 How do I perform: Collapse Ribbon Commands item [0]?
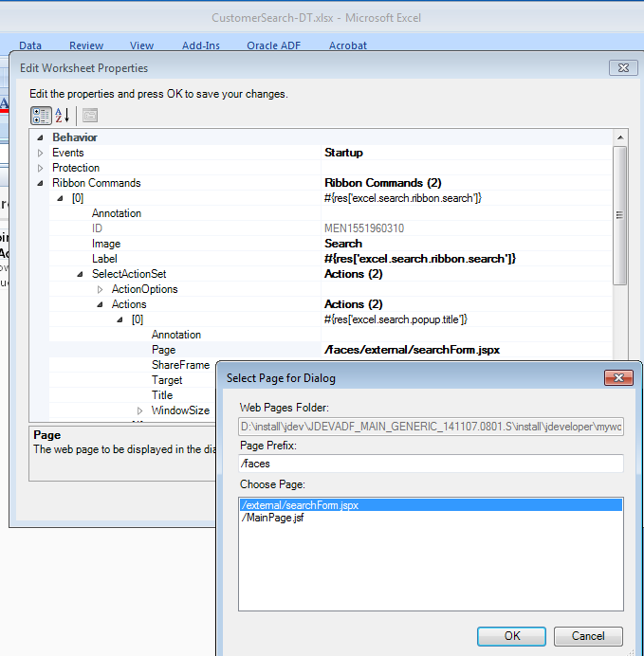[60, 198]
